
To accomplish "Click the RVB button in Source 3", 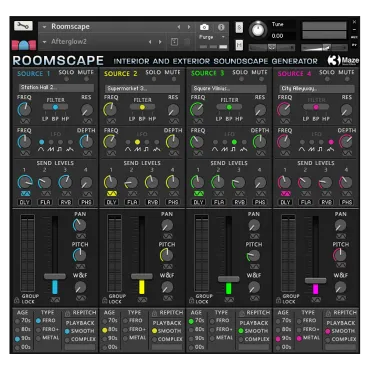I will click(x=239, y=202).
